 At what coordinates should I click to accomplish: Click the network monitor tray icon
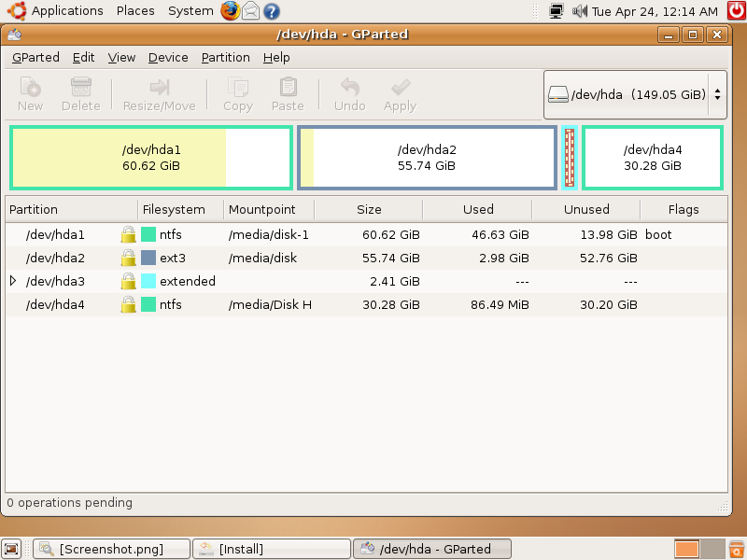(x=556, y=11)
